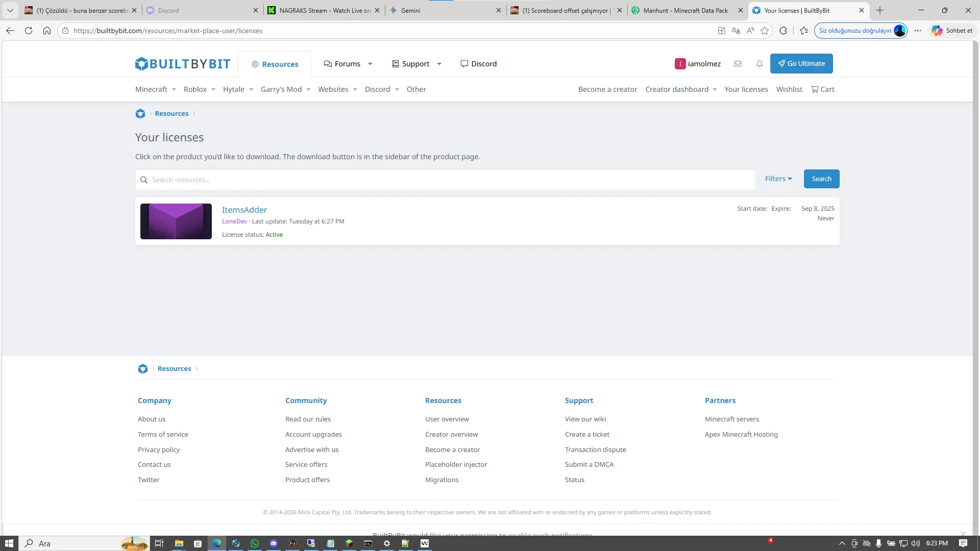This screenshot has height=551, width=980.
Task: Expand the Creator dashboard dropdown
Action: click(x=715, y=89)
